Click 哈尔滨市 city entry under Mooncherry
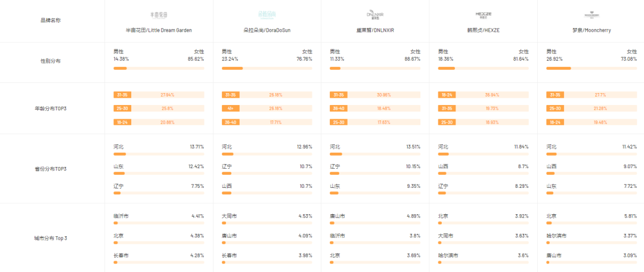Image resolution: width=644 pixels, height=272 pixels. [x=556, y=236]
